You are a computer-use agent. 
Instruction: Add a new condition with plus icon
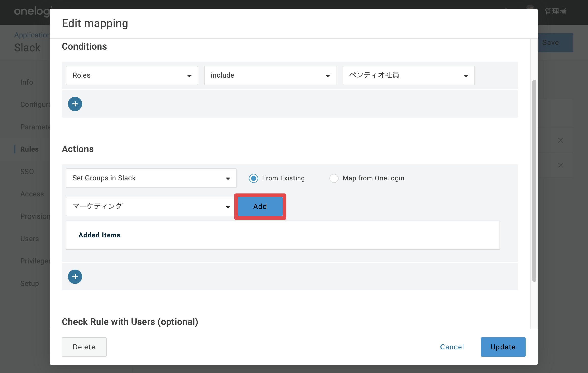(75, 104)
